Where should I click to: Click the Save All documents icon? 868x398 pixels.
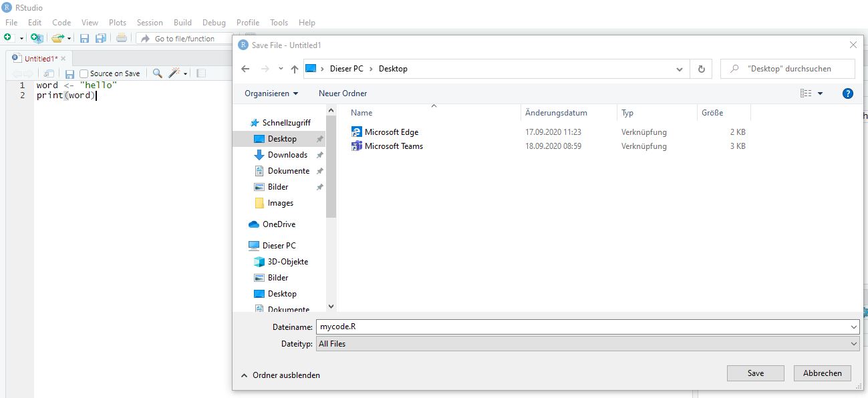100,38
